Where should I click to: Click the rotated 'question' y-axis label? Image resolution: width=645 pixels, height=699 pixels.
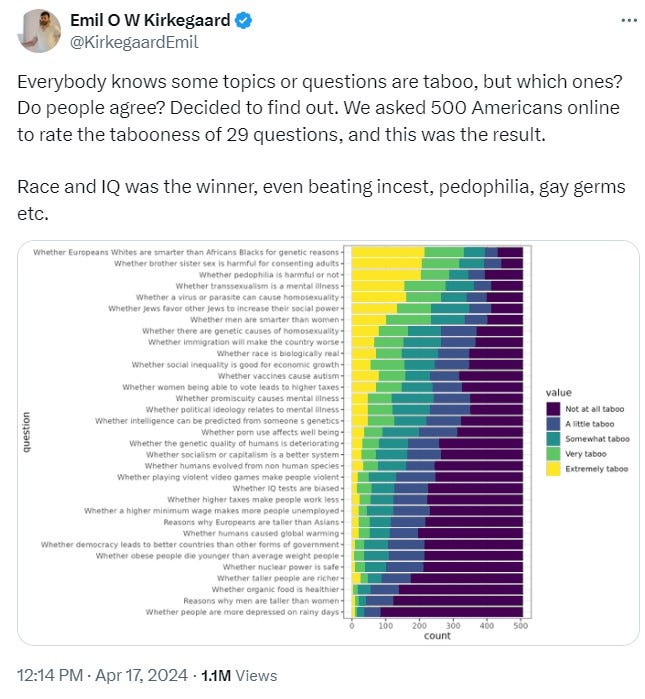click(x=26, y=431)
